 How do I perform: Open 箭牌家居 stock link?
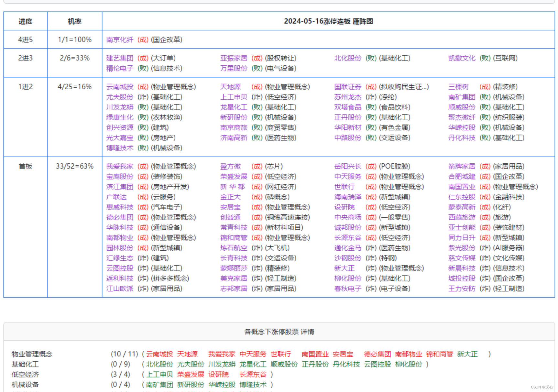462,166
